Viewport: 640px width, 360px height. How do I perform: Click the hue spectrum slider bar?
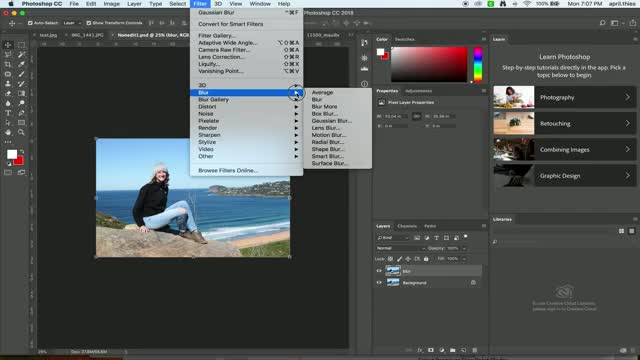click(x=478, y=64)
